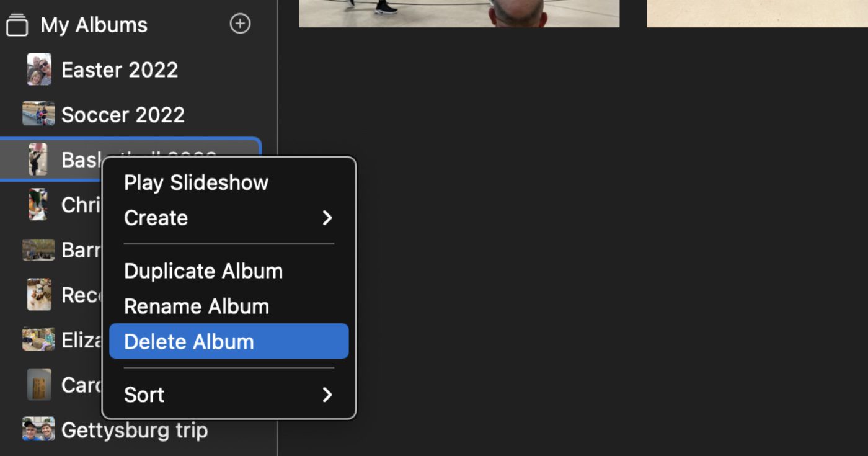Screen dimensions: 868x456
Task: Click the photo showing a person's head
Action: 459,13
